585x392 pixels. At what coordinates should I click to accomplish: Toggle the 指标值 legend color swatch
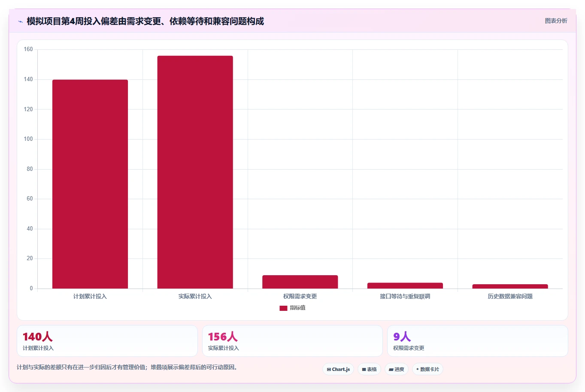(283, 308)
